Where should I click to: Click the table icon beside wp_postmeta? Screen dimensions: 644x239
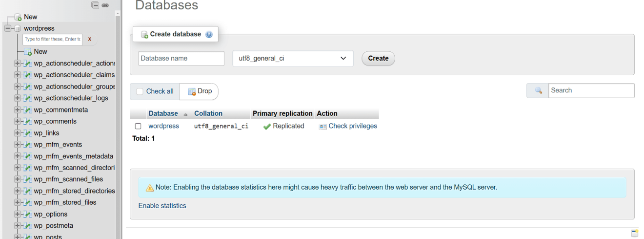pyautogui.click(x=28, y=225)
